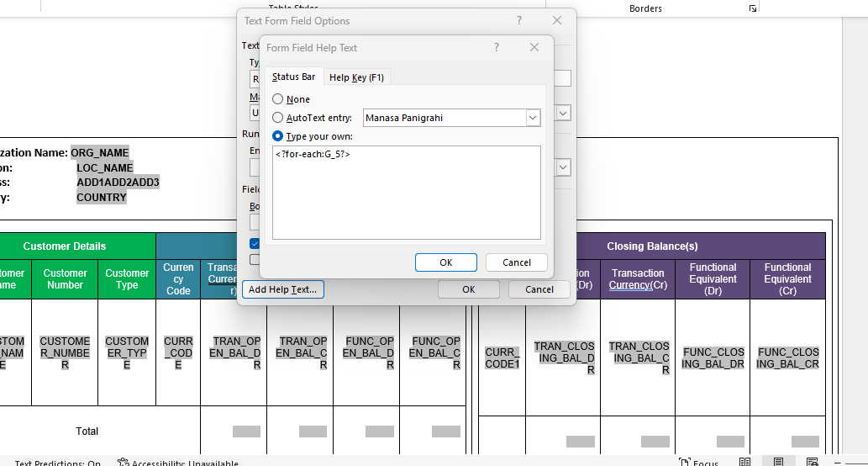Click the LOC_NAME form field in document
The image size is (868, 466).
[x=105, y=168]
